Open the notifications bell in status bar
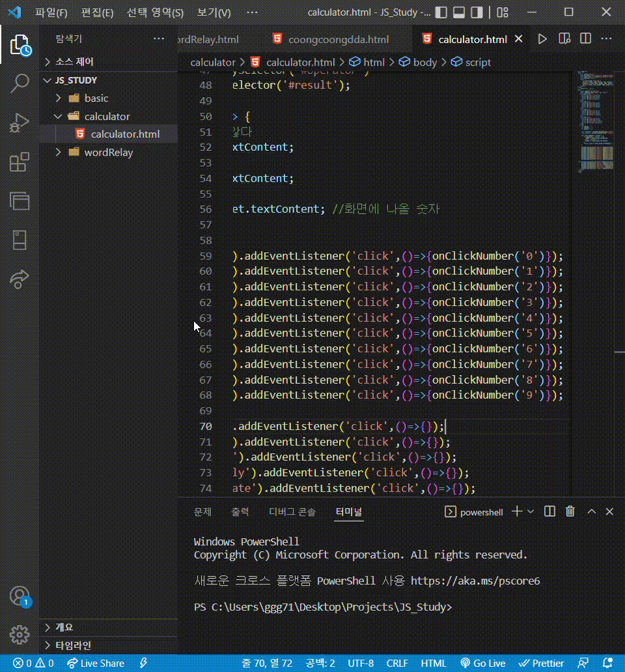This screenshot has height=672, width=625. [x=607, y=663]
